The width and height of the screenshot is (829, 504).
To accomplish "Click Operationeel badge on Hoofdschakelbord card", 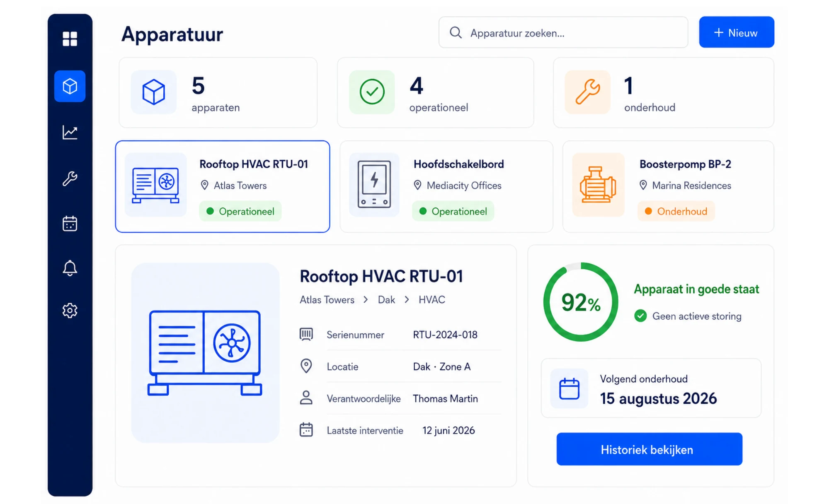I will pos(453,211).
